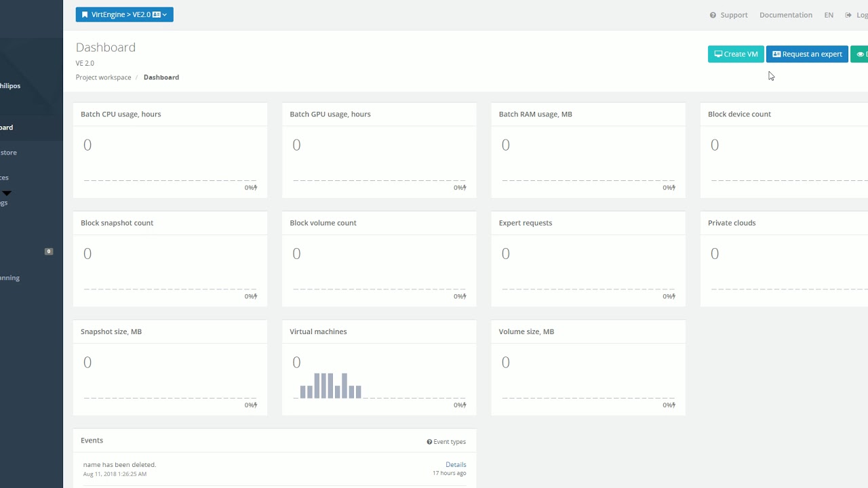Open the Documentation link

tap(785, 15)
